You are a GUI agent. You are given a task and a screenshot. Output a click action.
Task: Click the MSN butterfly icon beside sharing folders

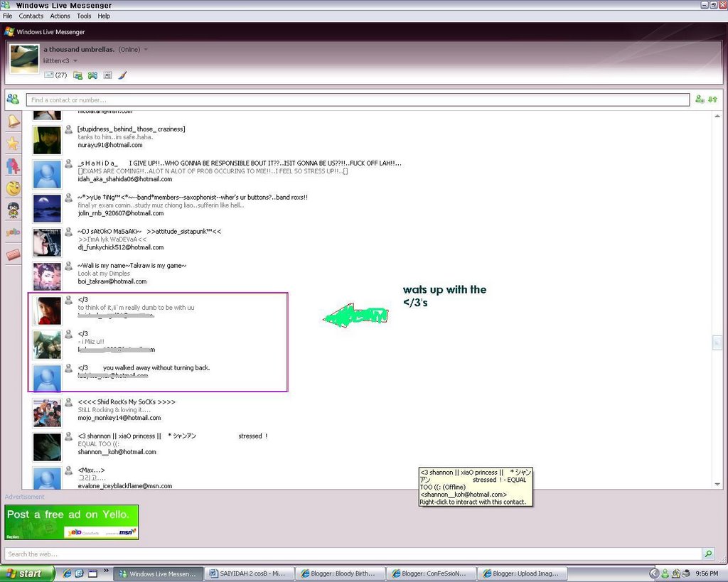(x=93, y=75)
